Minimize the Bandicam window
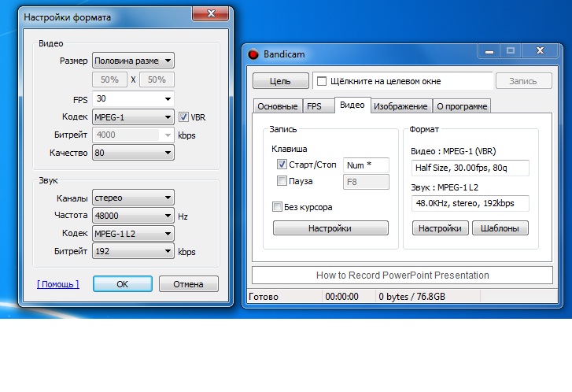 pyautogui.click(x=489, y=51)
